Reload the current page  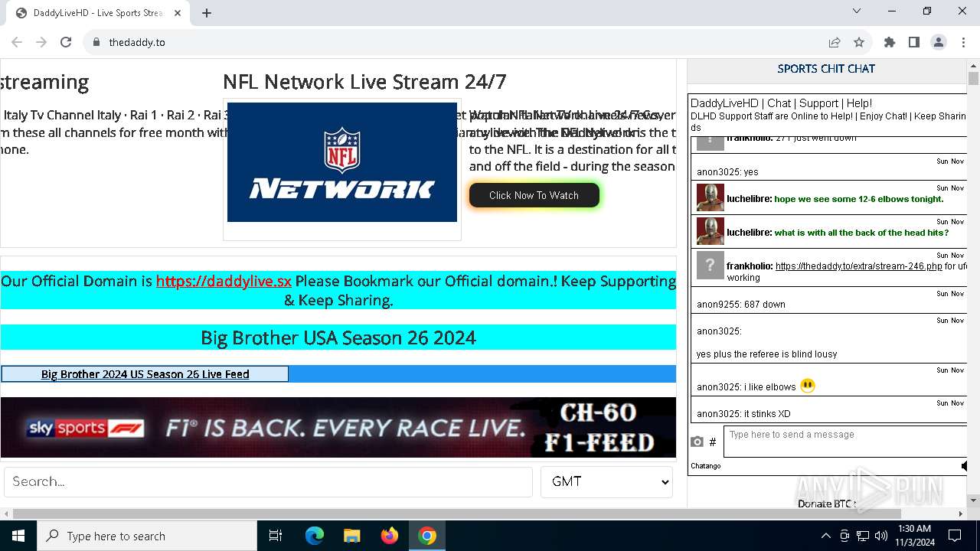(66, 42)
